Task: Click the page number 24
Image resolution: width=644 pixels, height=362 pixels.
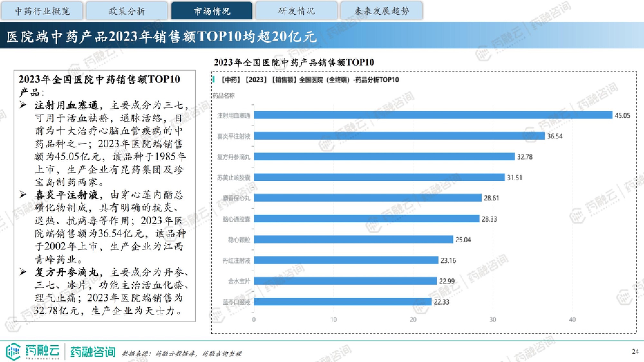Action: [635, 351]
